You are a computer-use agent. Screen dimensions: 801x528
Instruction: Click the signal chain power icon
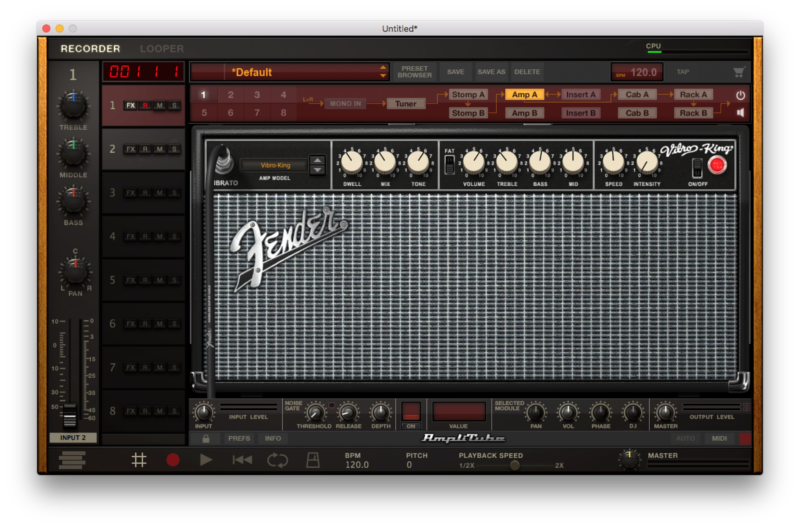point(740,95)
